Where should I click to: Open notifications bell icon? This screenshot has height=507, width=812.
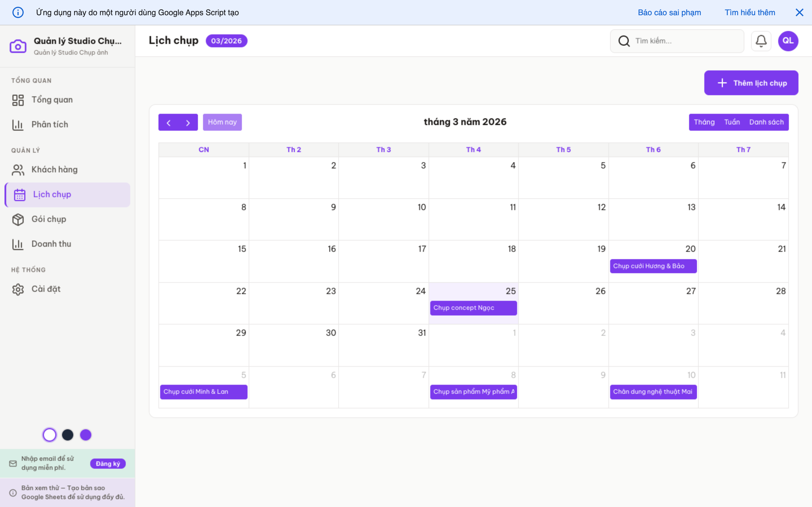761,41
